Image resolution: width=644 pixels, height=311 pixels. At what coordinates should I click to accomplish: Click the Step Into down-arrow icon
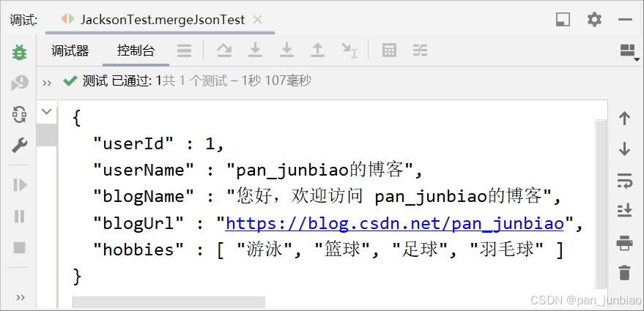255,50
